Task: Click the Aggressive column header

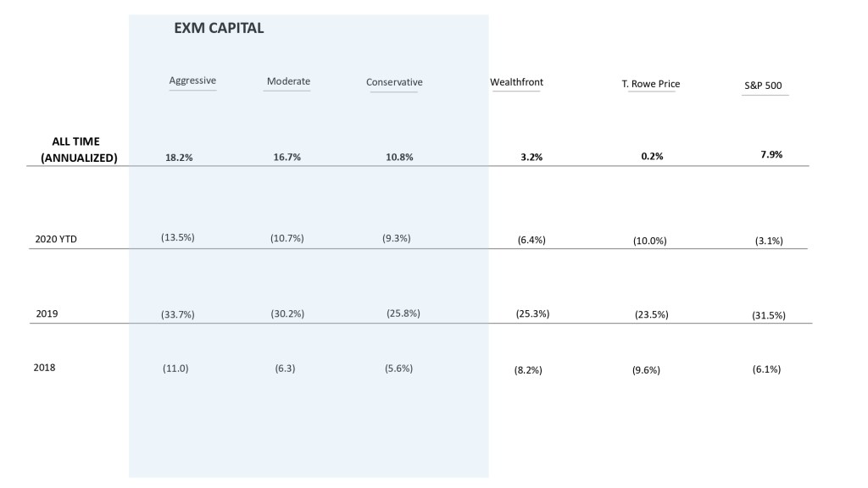Action: (x=192, y=80)
